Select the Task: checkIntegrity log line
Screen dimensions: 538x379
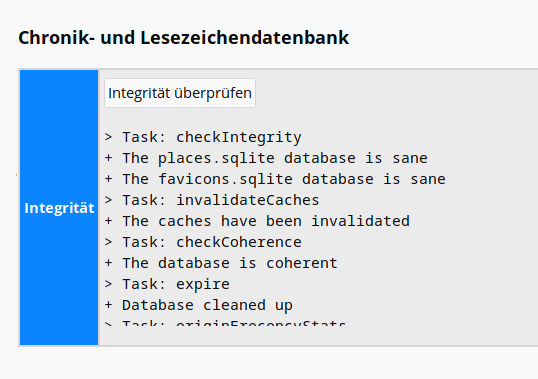(x=203, y=137)
